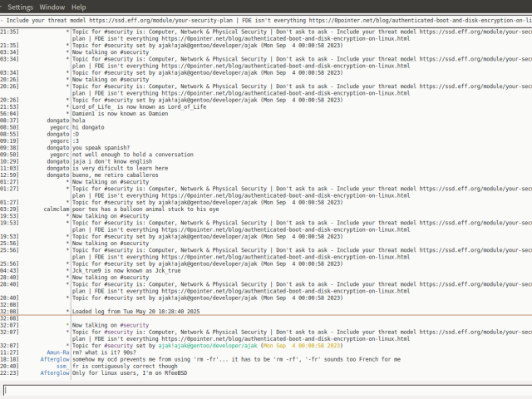Select the ssm_ nickname

[x=62, y=367]
